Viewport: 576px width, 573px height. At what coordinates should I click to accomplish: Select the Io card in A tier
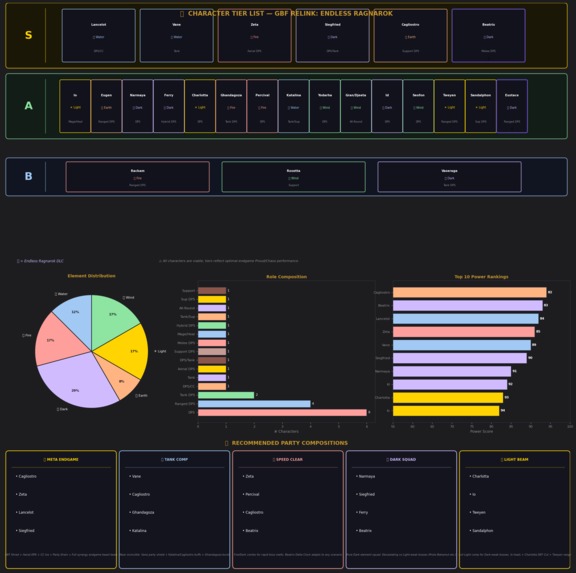(75, 106)
